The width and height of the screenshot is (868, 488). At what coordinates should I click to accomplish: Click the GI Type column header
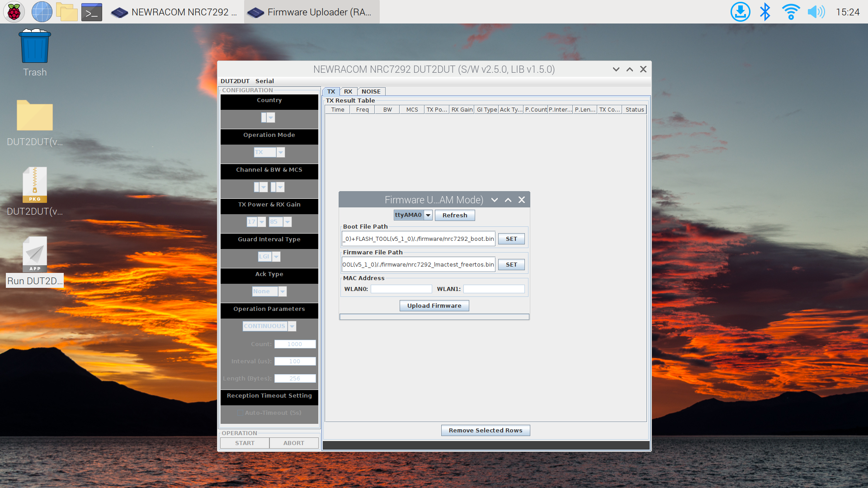tap(486, 109)
